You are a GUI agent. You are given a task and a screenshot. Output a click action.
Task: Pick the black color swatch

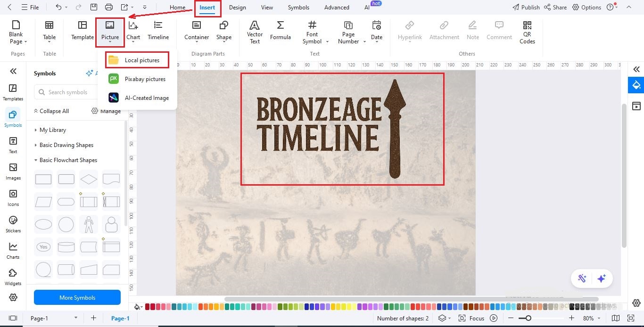[572, 307]
